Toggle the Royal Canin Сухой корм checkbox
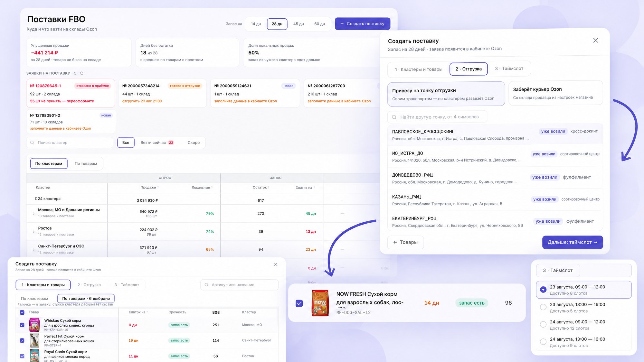This screenshot has width=644, height=362. pos(22,356)
